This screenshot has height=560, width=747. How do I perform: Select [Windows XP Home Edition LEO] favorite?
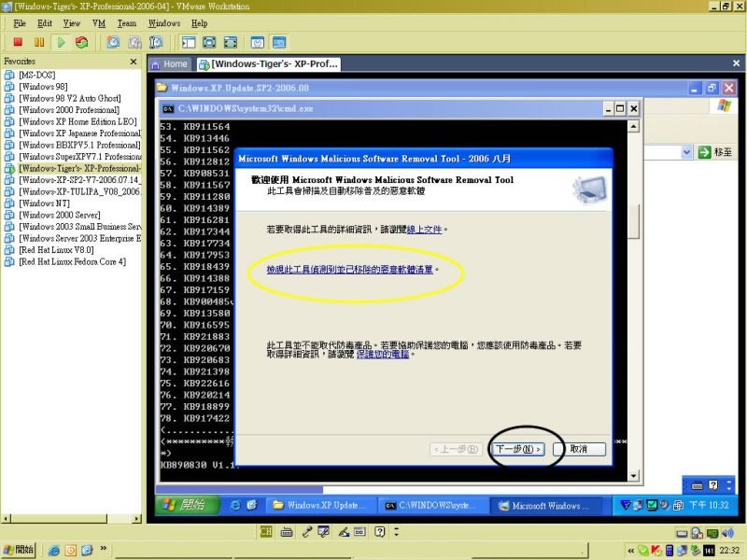(78, 121)
